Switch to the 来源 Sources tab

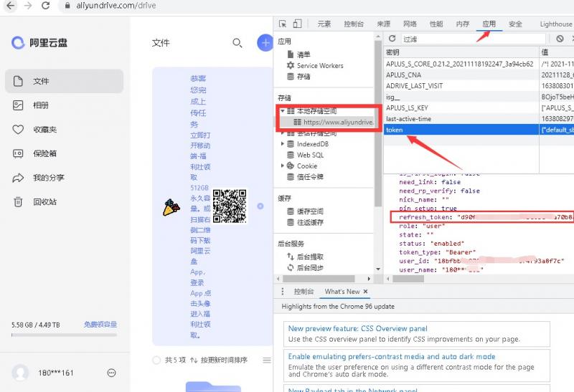click(x=384, y=24)
